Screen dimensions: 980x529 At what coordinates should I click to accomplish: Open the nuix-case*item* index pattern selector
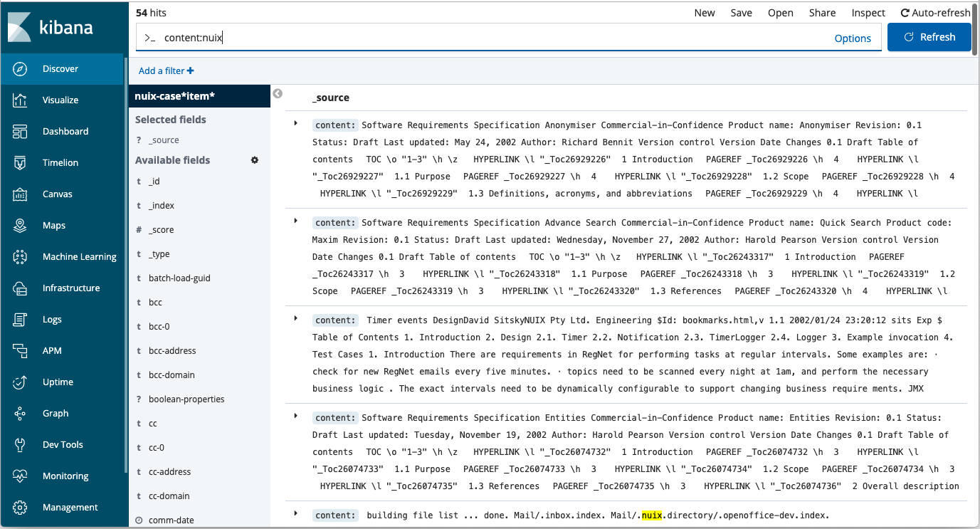(x=199, y=96)
